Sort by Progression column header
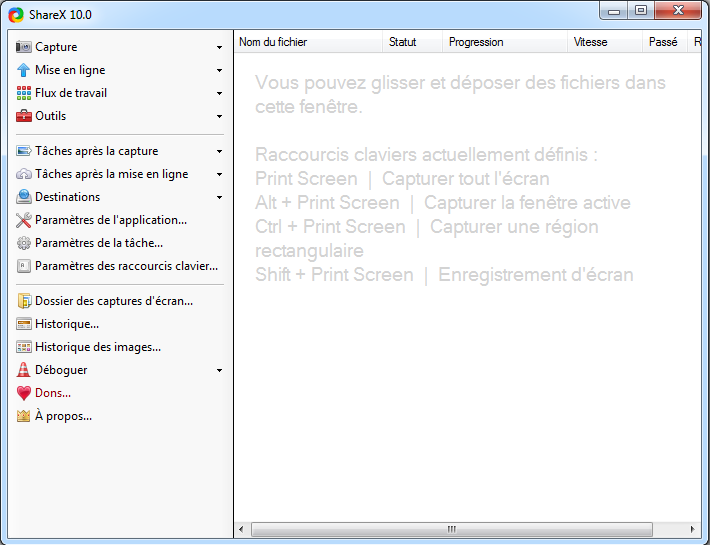 (x=505, y=42)
